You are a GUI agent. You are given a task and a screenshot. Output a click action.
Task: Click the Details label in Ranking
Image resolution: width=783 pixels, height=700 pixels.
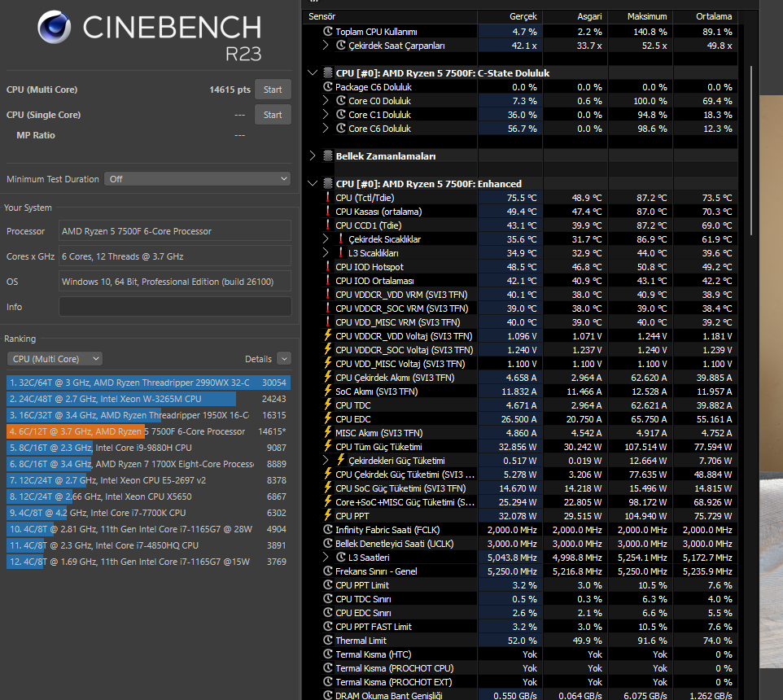(x=258, y=359)
